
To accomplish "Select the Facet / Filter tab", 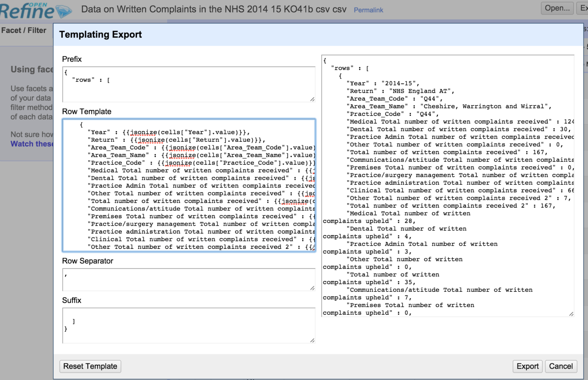I will tap(24, 30).
